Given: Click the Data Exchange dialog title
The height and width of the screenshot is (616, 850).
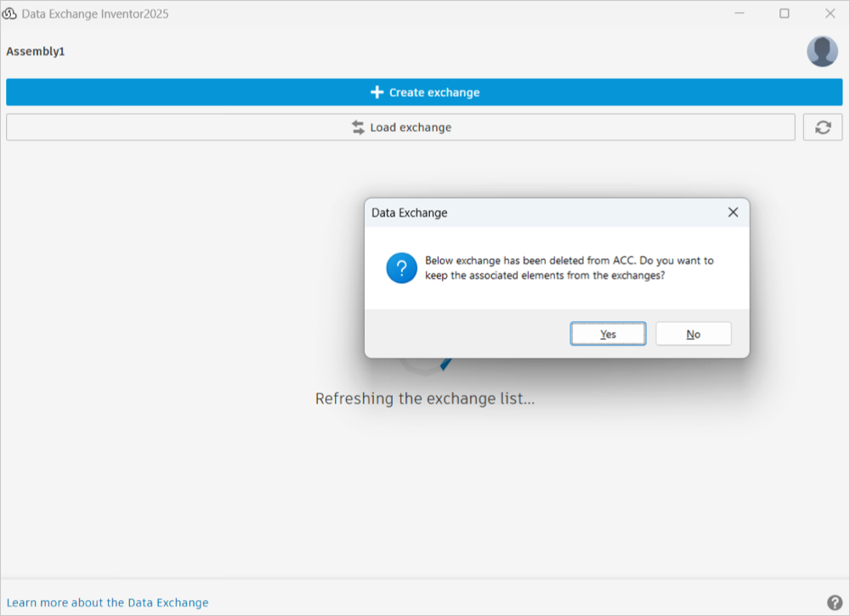Looking at the screenshot, I should click(x=410, y=213).
